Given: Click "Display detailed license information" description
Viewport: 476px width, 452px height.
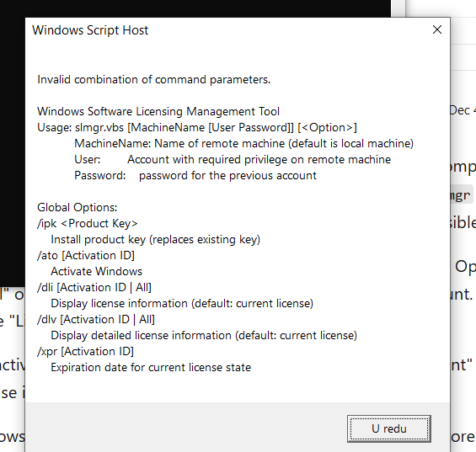Looking at the screenshot, I should click(x=204, y=336).
